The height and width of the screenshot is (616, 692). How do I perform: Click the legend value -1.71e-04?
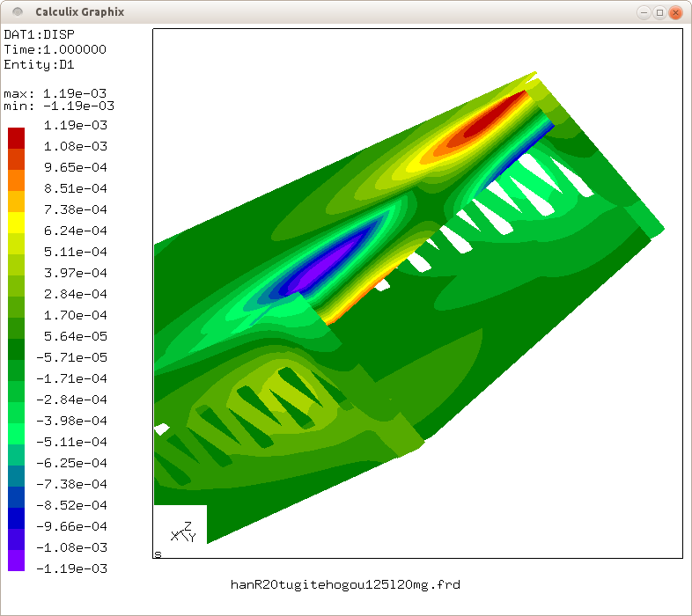[71, 378]
